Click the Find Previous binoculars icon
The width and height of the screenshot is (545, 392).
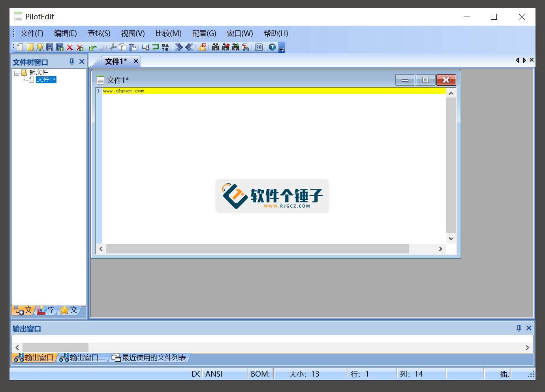226,47
